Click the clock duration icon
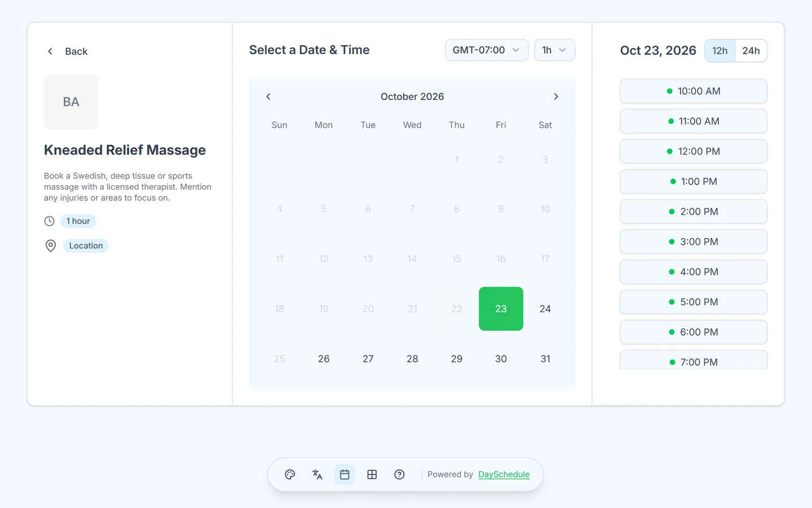Screen dimensions: 812x508 pyautogui.click(x=50, y=221)
